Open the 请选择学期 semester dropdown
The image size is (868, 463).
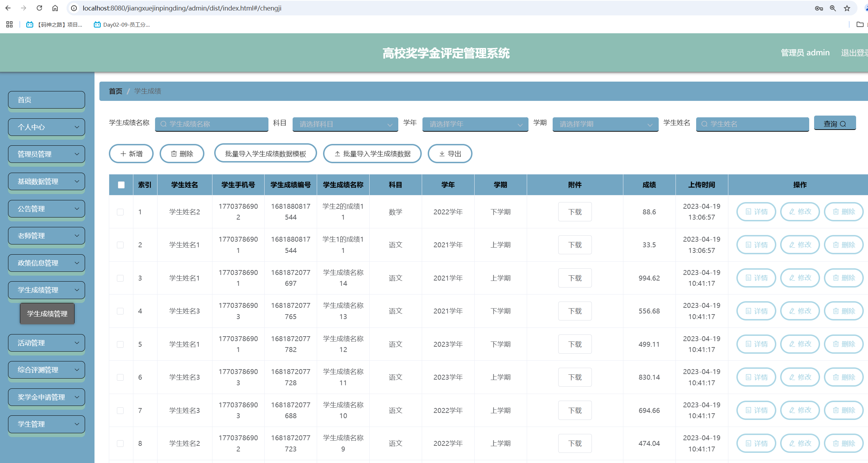coord(605,124)
